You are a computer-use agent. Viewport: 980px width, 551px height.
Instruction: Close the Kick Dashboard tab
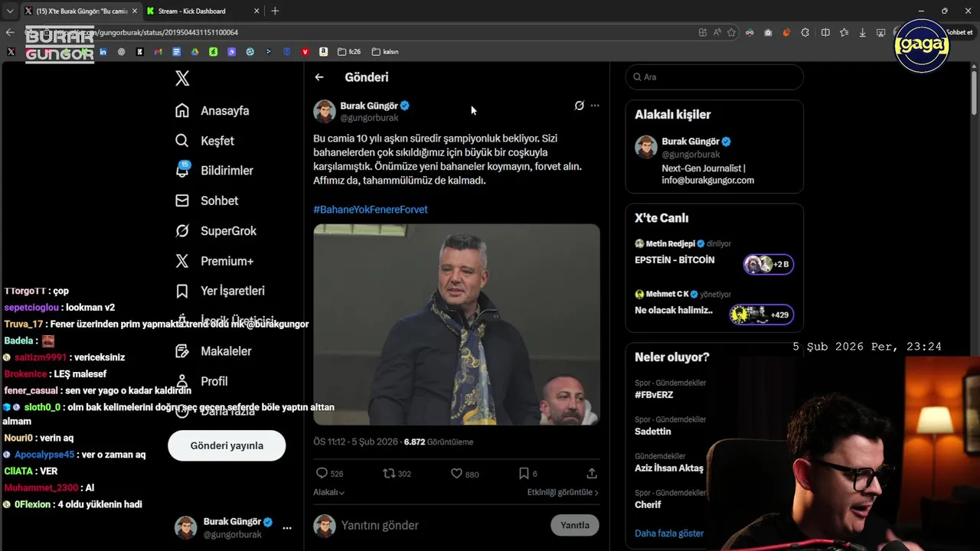tap(256, 11)
